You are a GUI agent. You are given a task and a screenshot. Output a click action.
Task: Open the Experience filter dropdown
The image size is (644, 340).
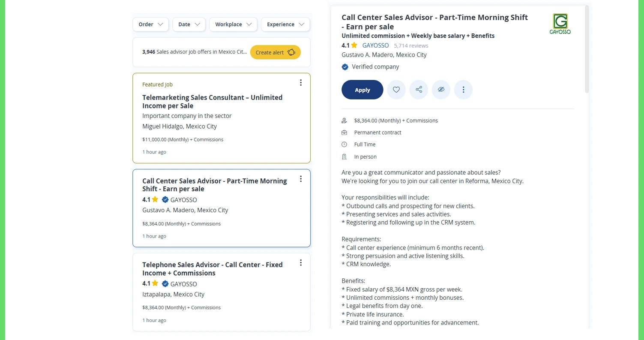coord(285,24)
